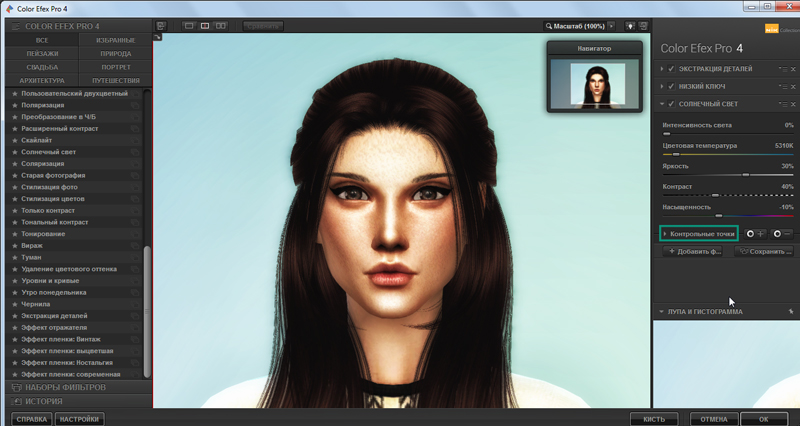Open presets icon for Чернила filter

pyautogui.click(x=135, y=305)
